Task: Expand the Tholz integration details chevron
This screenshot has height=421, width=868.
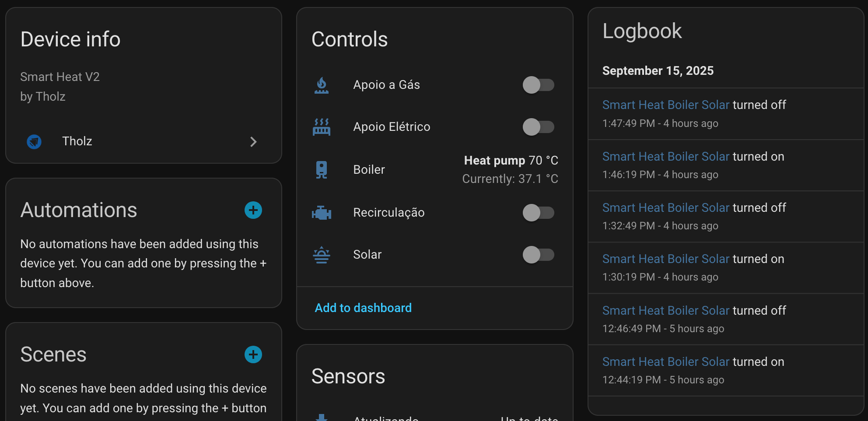Action: click(254, 142)
